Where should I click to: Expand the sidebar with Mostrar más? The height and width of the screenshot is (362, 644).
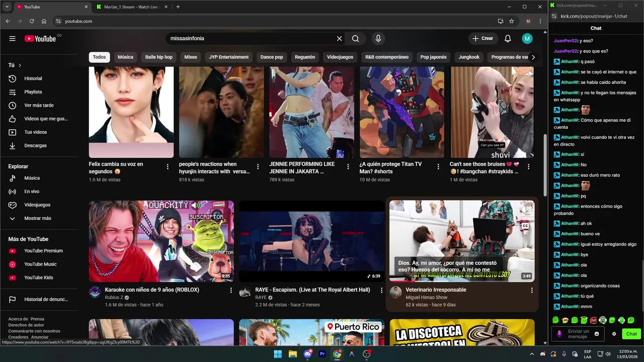coord(39,218)
